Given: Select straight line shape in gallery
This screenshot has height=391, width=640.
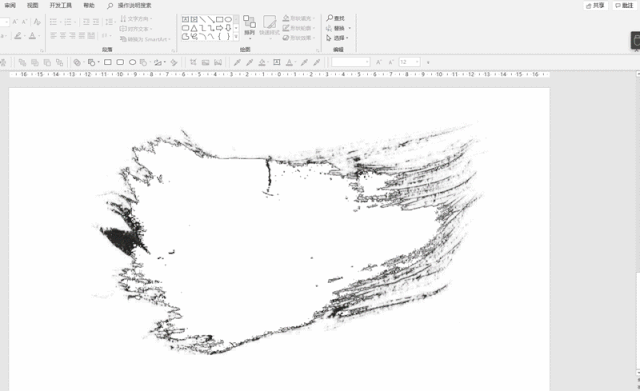Looking at the screenshot, I should [x=202, y=19].
